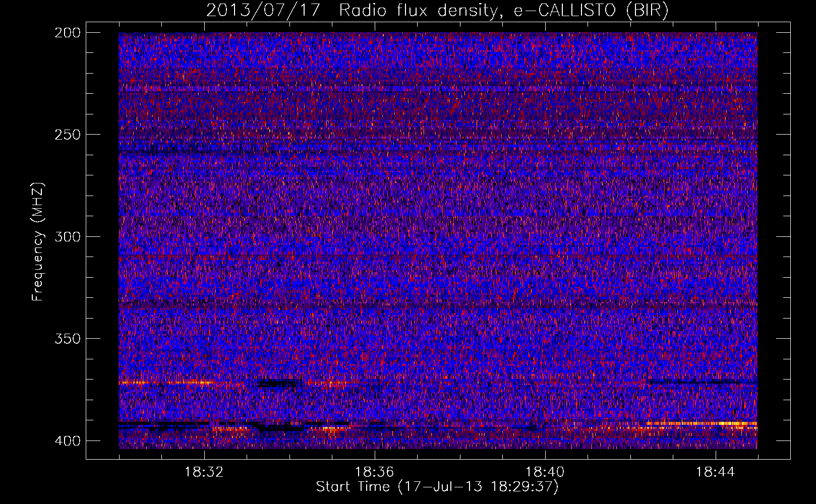The image size is (816, 504).
Task: Click the 250 frequency tick label
Action: [x=67, y=135]
